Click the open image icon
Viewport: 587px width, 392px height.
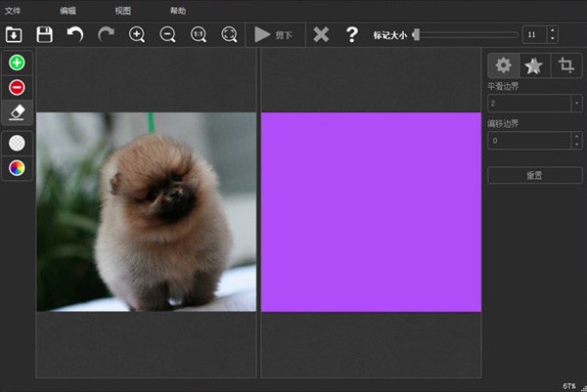(x=14, y=34)
